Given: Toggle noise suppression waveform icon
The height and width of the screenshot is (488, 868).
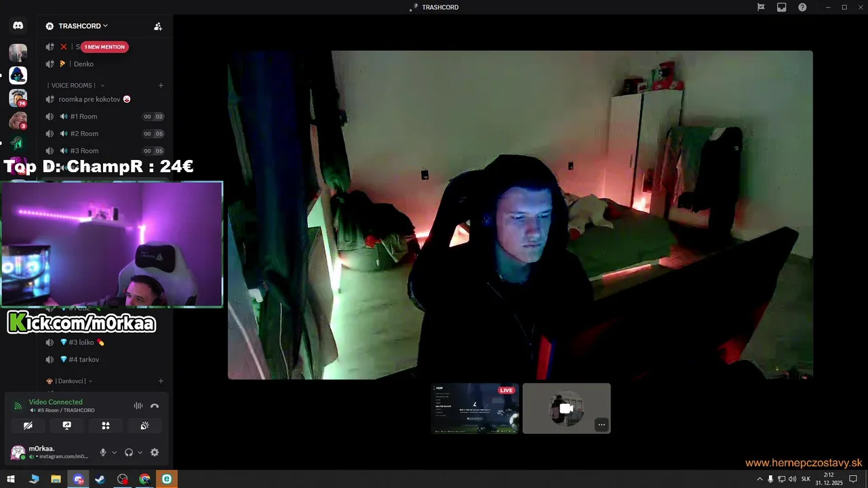Looking at the screenshot, I should [138, 406].
